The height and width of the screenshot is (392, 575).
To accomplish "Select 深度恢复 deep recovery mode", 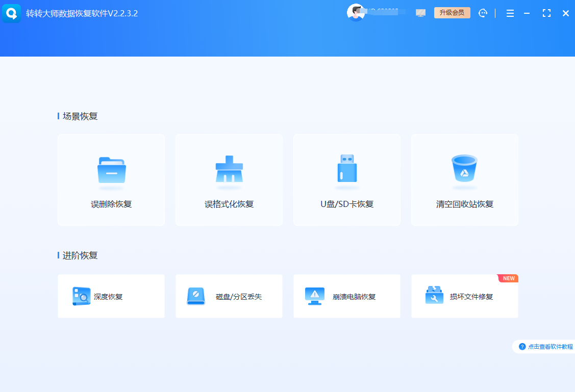I will coord(111,296).
